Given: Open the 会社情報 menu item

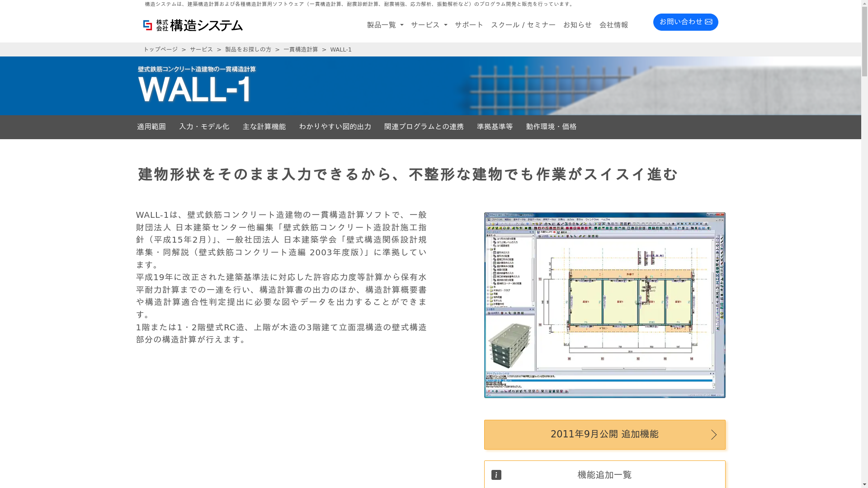Looking at the screenshot, I should click(x=613, y=25).
